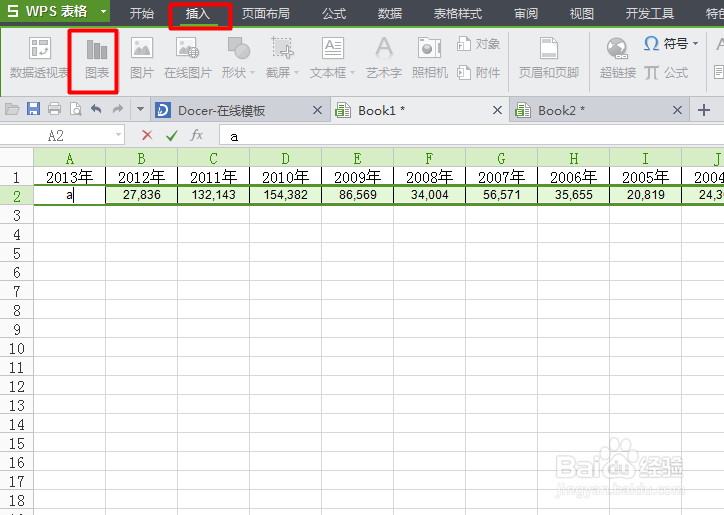Open the 页面布局 ribbon tab

(x=265, y=13)
